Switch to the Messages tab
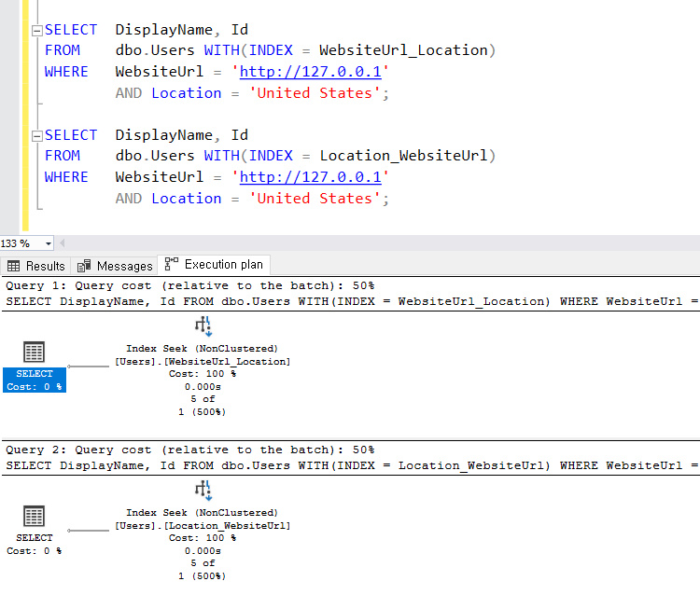Image resolution: width=700 pixels, height=609 pixels. [115, 266]
